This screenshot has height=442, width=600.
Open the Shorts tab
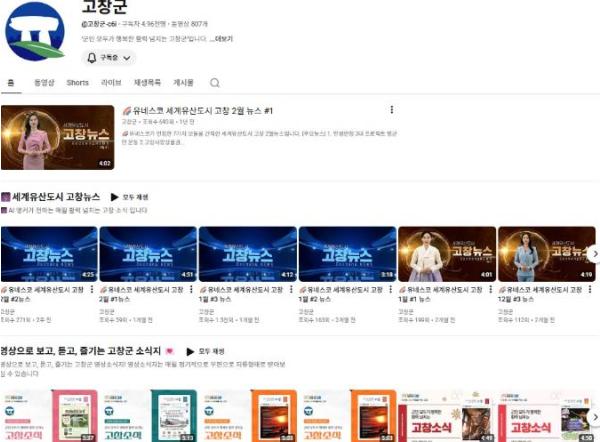click(x=77, y=83)
